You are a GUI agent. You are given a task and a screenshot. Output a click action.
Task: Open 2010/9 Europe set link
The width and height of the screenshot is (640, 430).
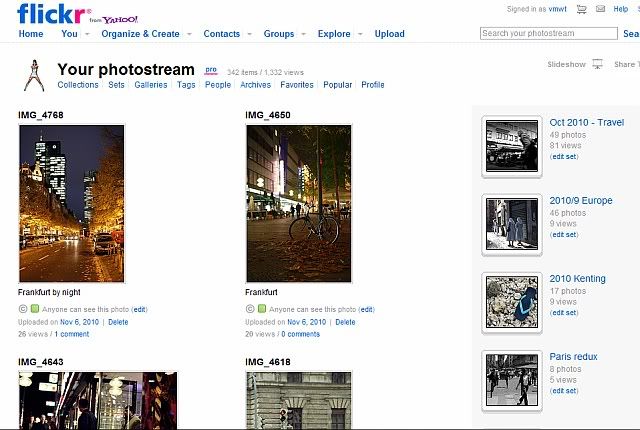point(581,201)
